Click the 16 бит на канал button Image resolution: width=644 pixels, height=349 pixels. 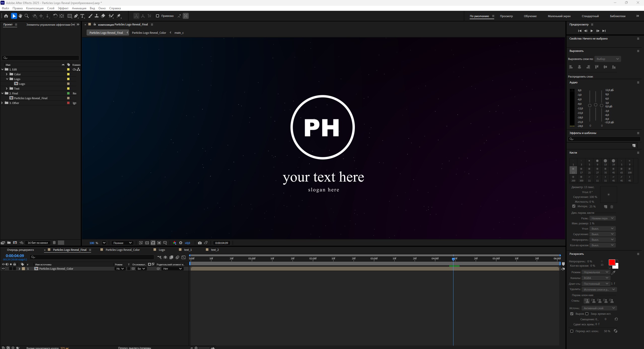coord(37,243)
